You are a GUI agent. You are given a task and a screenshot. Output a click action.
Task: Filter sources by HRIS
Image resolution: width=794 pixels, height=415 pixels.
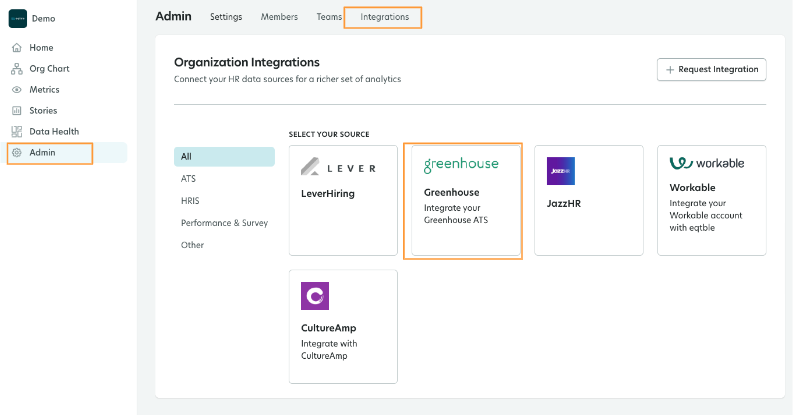pos(190,201)
